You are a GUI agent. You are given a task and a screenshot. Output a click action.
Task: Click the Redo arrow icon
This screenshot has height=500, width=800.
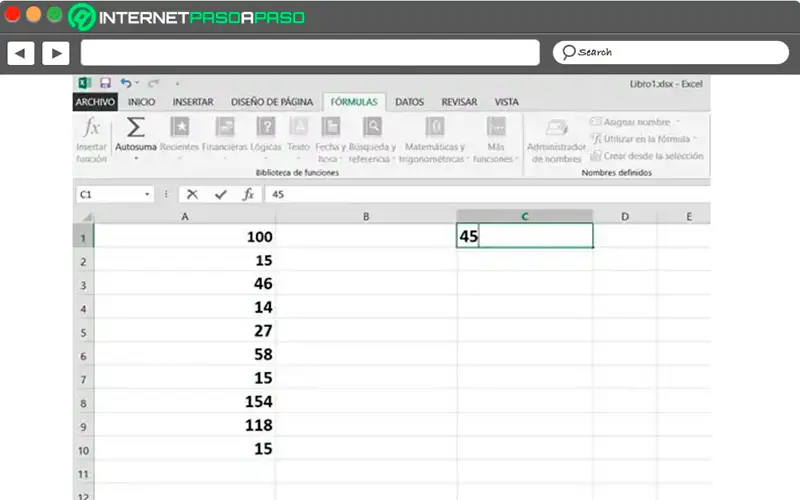pos(154,83)
